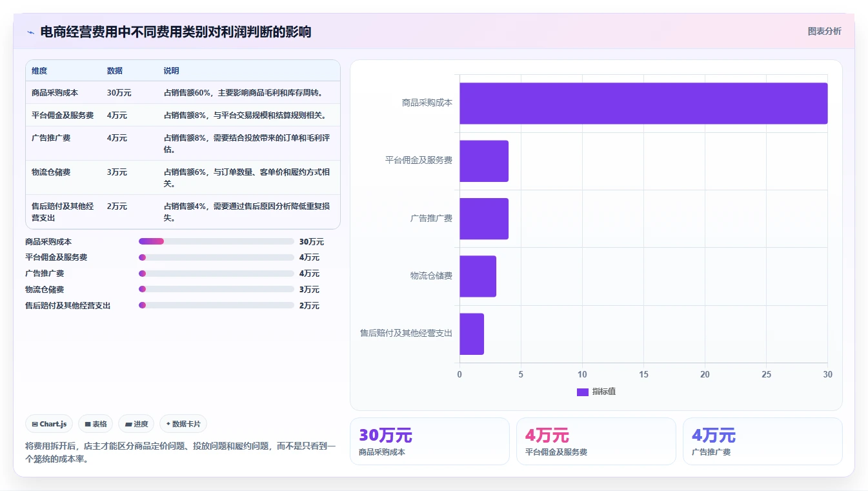
Task: Click the 2万元 value beside progress bar
Action: click(309, 306)
